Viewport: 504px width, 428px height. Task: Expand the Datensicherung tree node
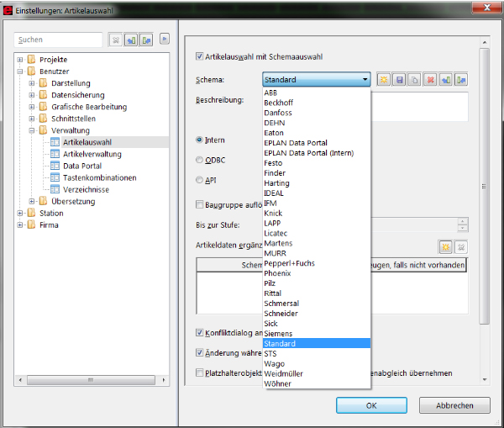[32, 95]
